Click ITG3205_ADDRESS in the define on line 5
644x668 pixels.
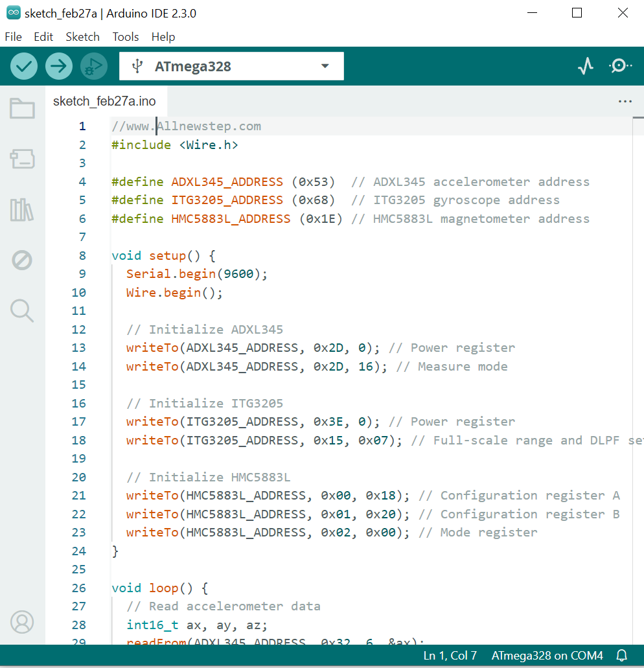coord(227,200)
